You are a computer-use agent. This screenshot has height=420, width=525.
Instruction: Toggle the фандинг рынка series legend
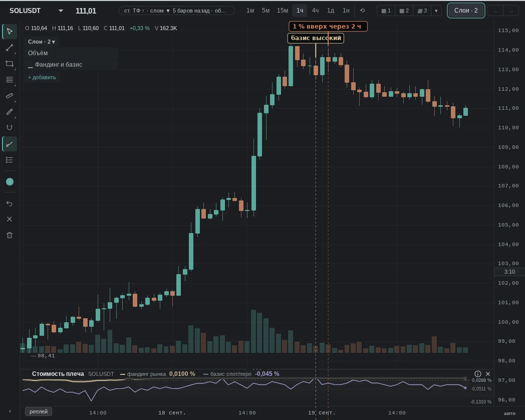tap(157, 374)
